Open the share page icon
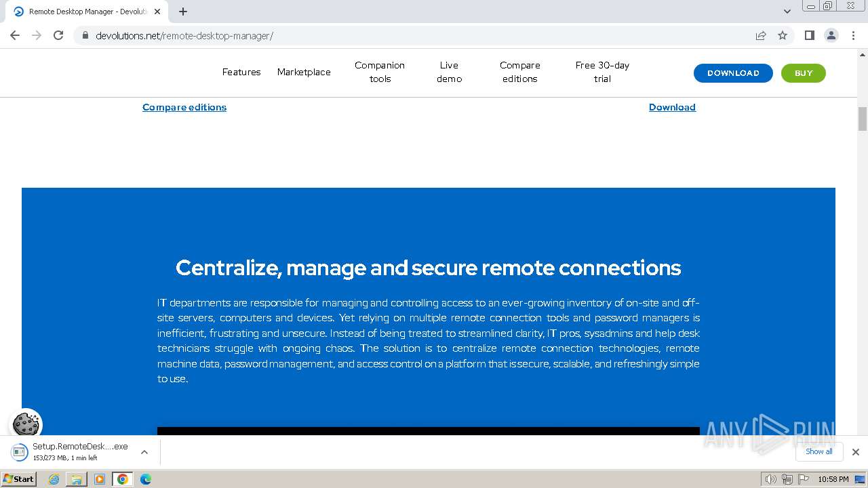Image resolution: width=868 pixels, height=488 pixels. [x=761, y=35]
